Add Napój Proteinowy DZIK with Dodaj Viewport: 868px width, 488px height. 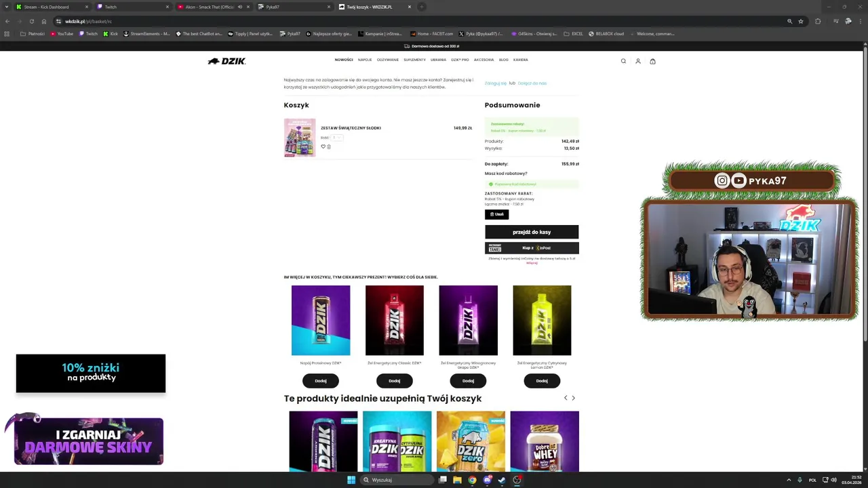tap(321, 381)
